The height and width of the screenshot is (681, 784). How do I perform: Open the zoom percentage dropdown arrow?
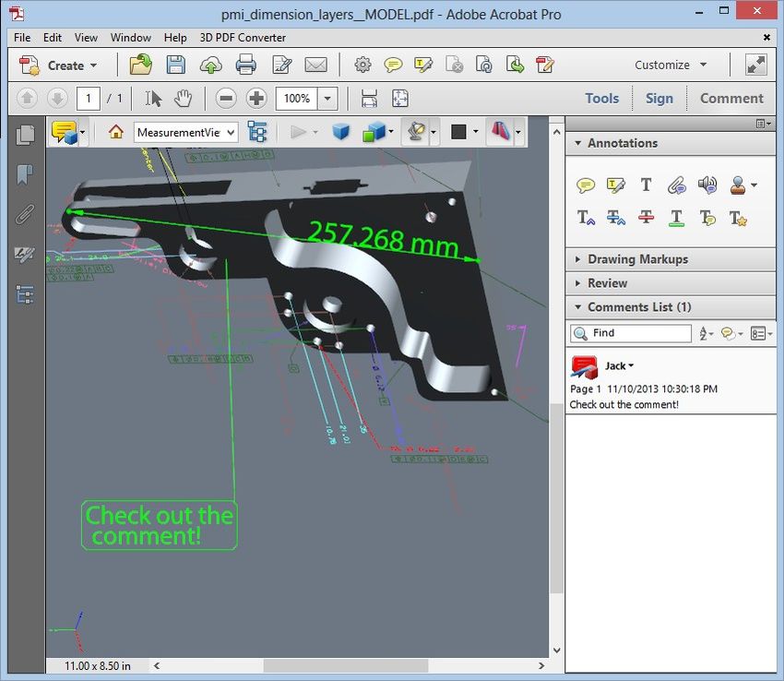tap(327, 98)
